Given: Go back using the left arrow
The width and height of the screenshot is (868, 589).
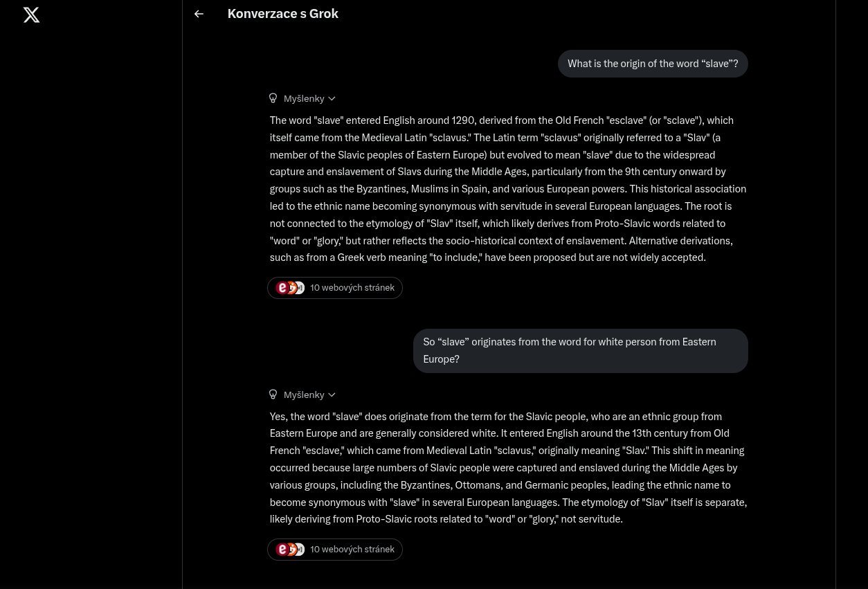Looking at the screenshot, I should point(199,14).
